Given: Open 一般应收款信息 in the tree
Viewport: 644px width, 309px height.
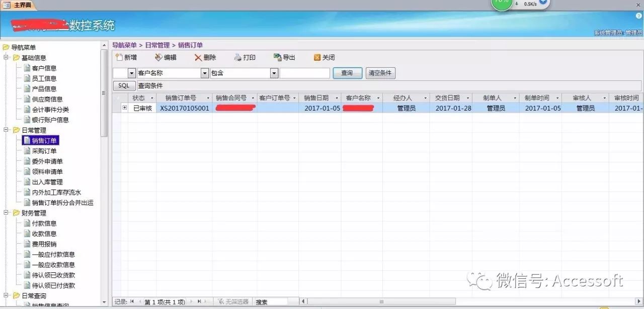Looking at the screenshot, I should (x=53, y=265).
